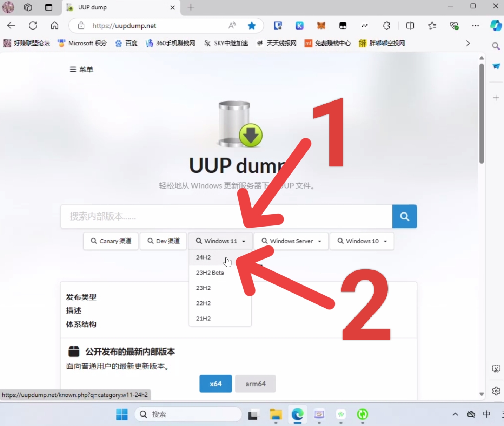
Task: Expand the Windows Server dropdown
Action: (x=291, y=241)
